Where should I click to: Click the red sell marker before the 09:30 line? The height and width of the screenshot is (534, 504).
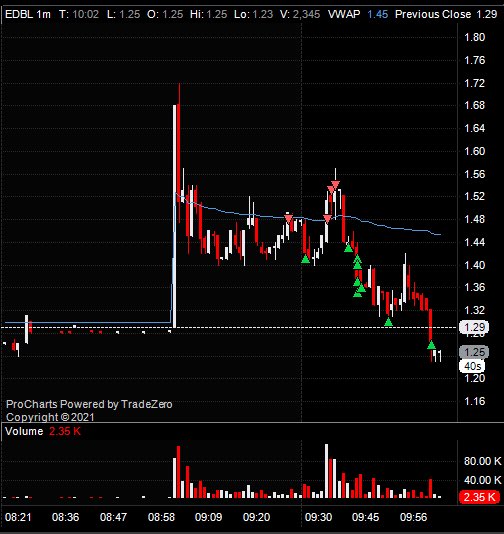click(x=288, y=218)
